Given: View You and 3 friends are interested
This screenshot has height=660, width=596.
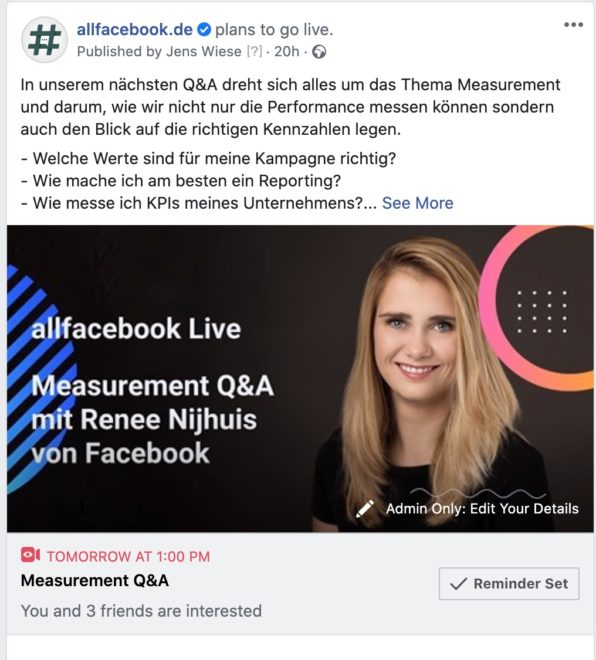Looking at the screenshot, I should point(141,611).
